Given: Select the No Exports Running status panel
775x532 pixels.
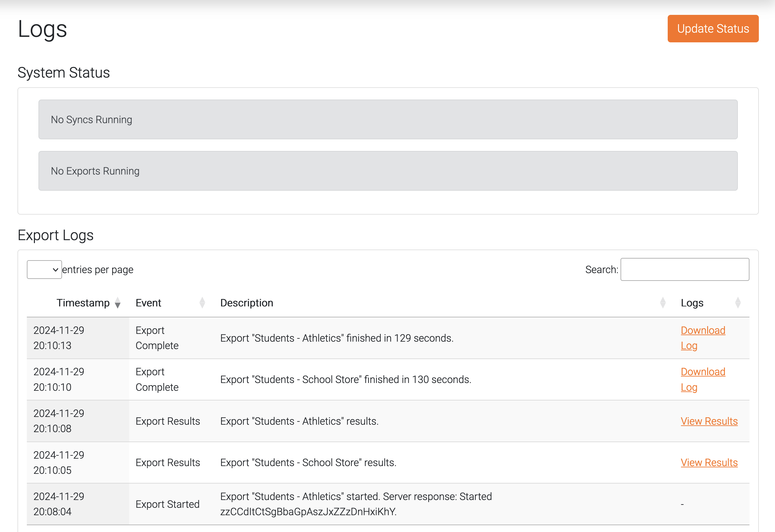Looking at the screenshot, I should click(x=388, y=171).
